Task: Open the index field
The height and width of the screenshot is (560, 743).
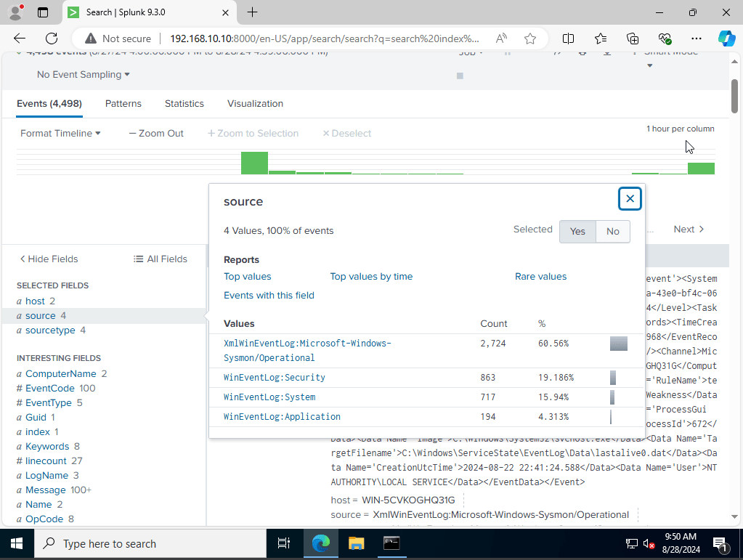Action: coord(38,431)
